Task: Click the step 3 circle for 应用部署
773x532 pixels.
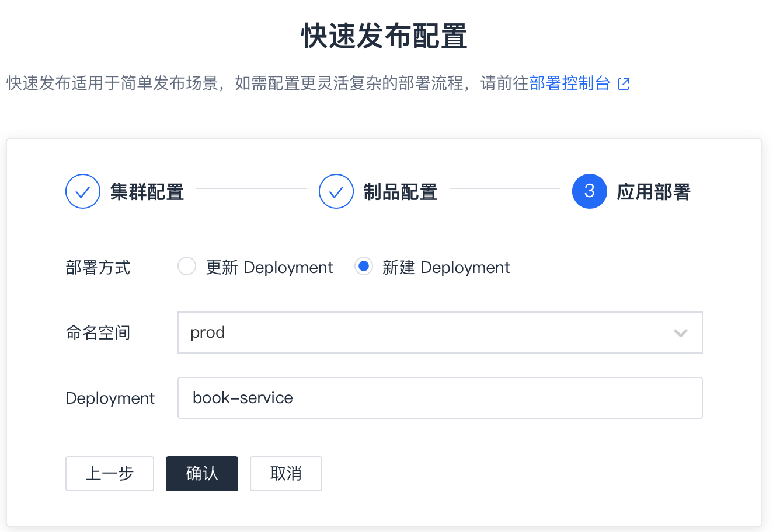Action: 590,191
